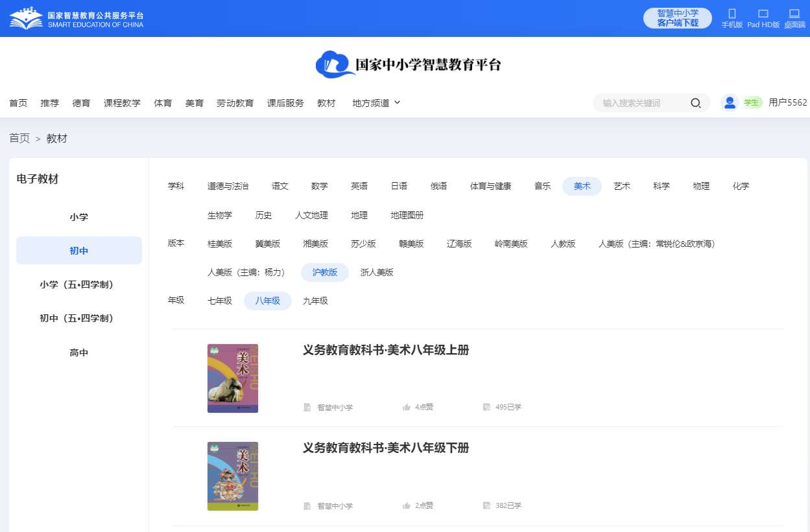Viewport: 810px width, 532px height.
Task: Open the 推荐 nav item
Action: [49, 103]
